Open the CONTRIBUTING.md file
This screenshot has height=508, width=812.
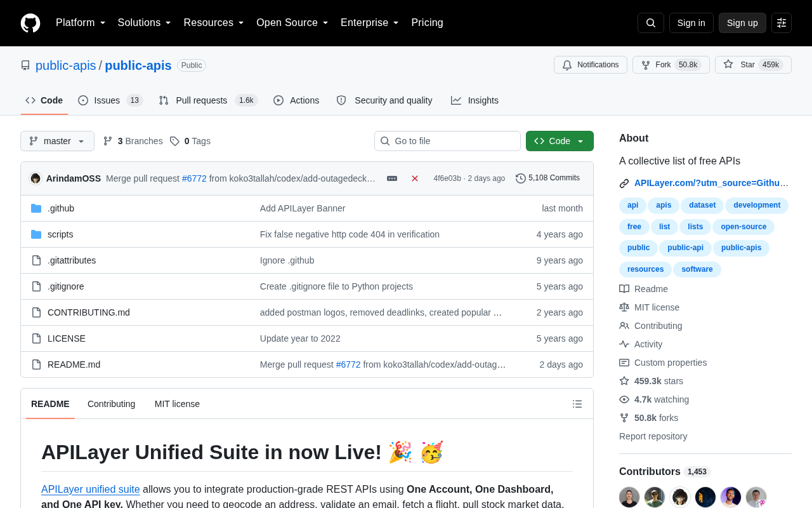pyautogui.click(x=89, y=312)
